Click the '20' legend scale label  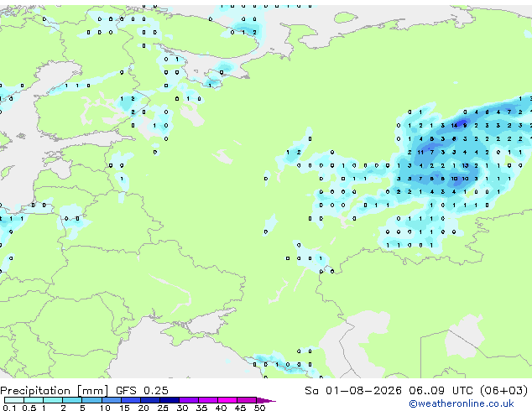tap(143, 408)
